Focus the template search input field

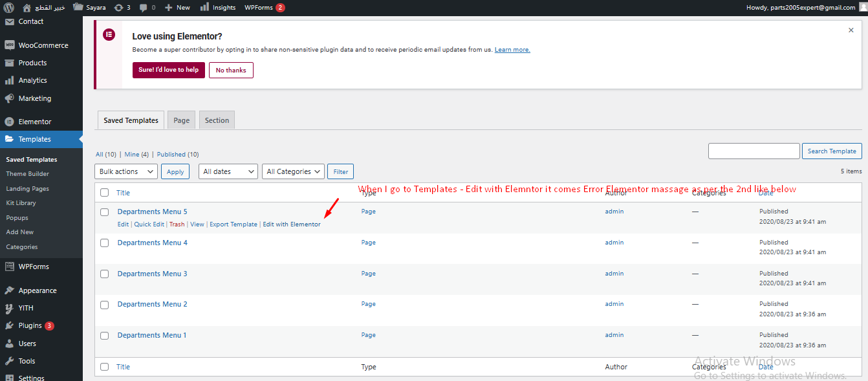point(754,151)
